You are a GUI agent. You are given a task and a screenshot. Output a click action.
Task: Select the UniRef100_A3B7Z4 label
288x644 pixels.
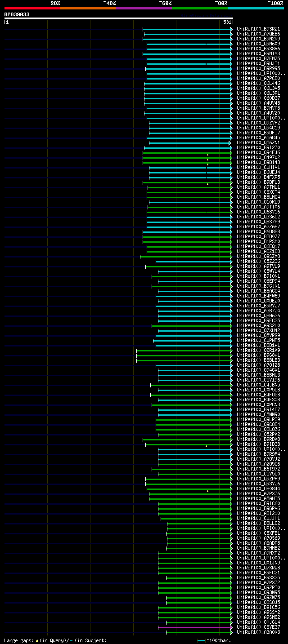258,311
